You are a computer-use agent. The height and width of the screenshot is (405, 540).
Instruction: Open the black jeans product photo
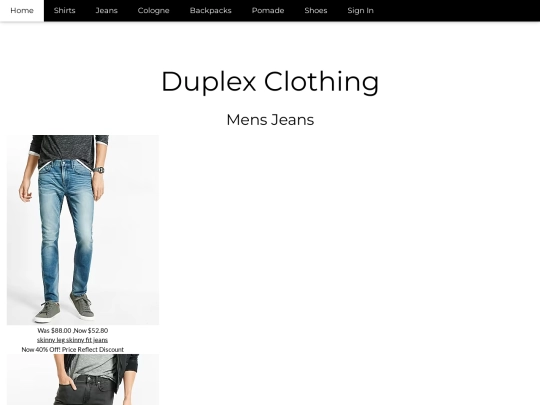83,380
